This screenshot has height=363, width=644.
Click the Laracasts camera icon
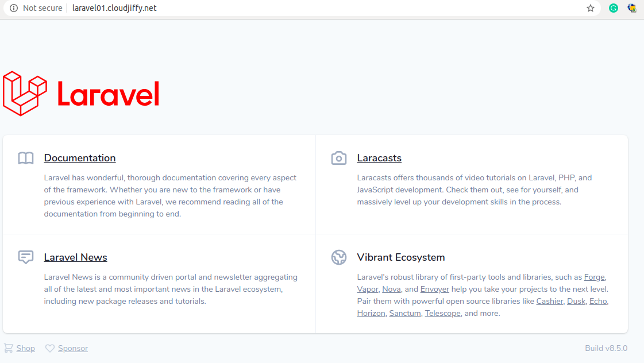(x=339, y=158)
